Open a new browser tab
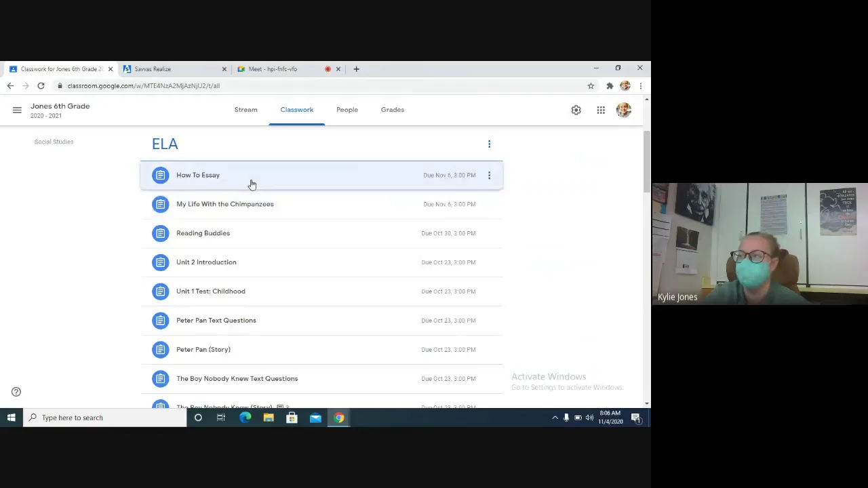 pos(356,68)
